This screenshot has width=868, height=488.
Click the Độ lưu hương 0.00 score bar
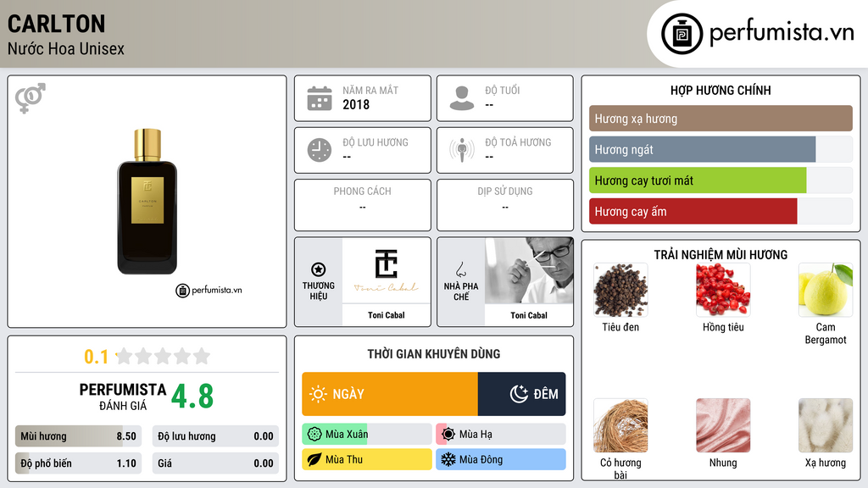(x=215, y=436)
